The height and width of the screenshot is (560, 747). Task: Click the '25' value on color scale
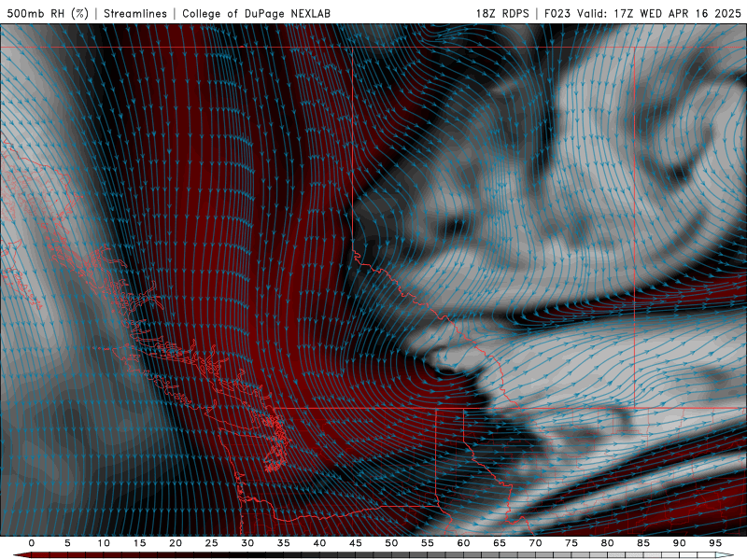[x=212, y=543]
